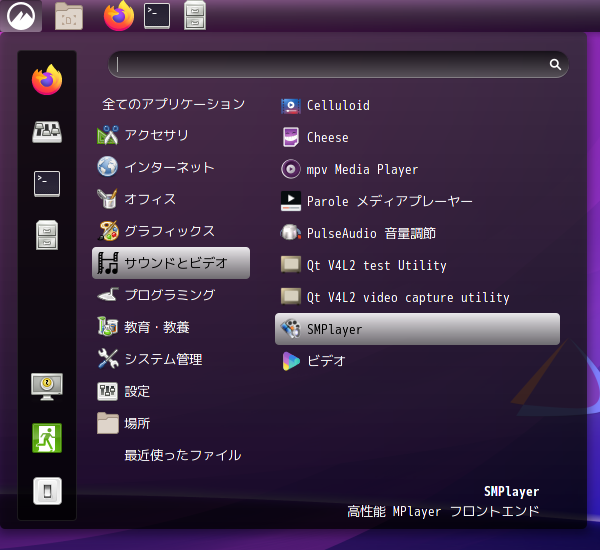Click the green logout exit icon
600x550 pixels.
coord(47,438)
